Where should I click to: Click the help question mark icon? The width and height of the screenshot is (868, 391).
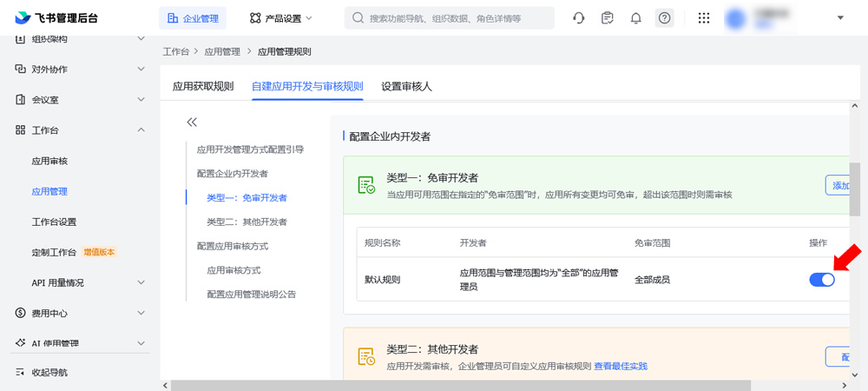pyautogui.click(x=665, y=17)
